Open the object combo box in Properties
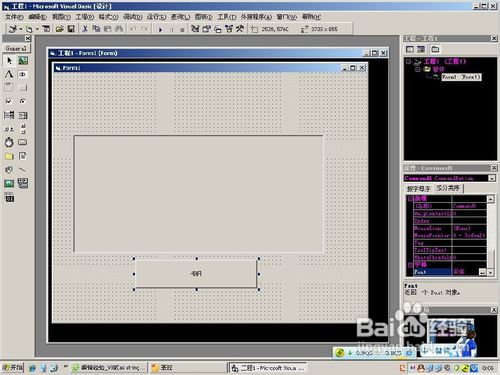Viewport: 500px width, 375px height. (x=450, y=178)
